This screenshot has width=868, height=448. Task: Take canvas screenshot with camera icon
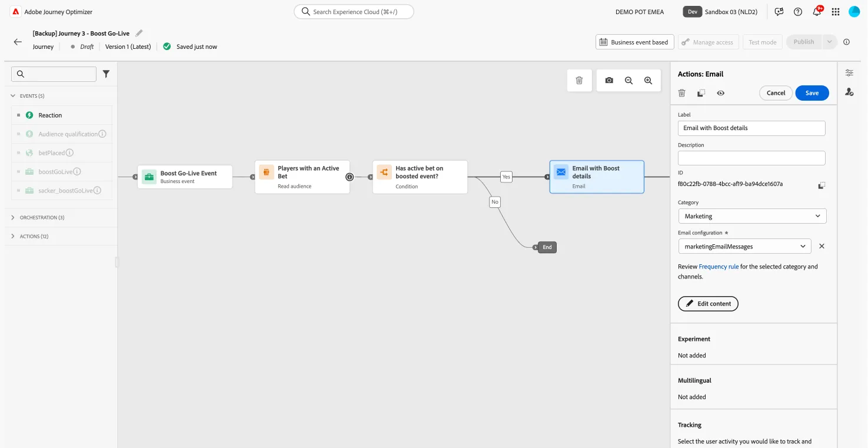click(x=609, y=81)
